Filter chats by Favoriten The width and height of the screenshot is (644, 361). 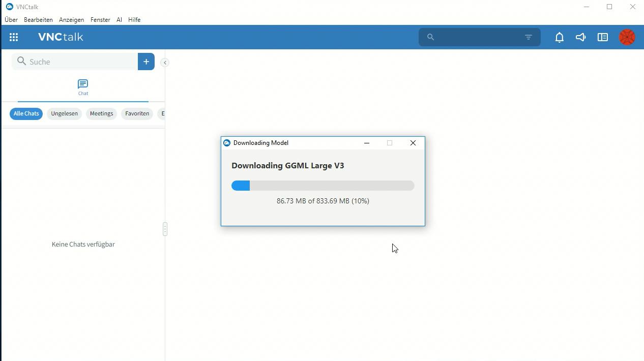pos(137,114)
